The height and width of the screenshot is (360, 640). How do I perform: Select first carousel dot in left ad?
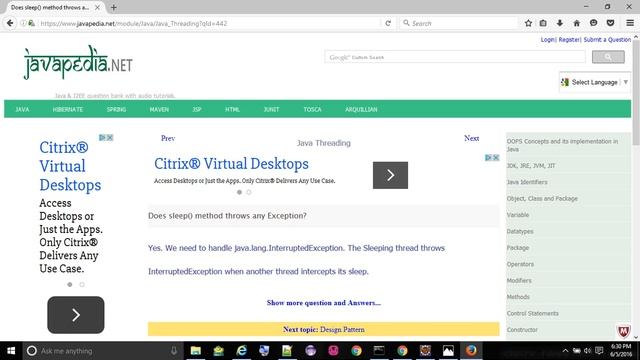coord(70,284)
